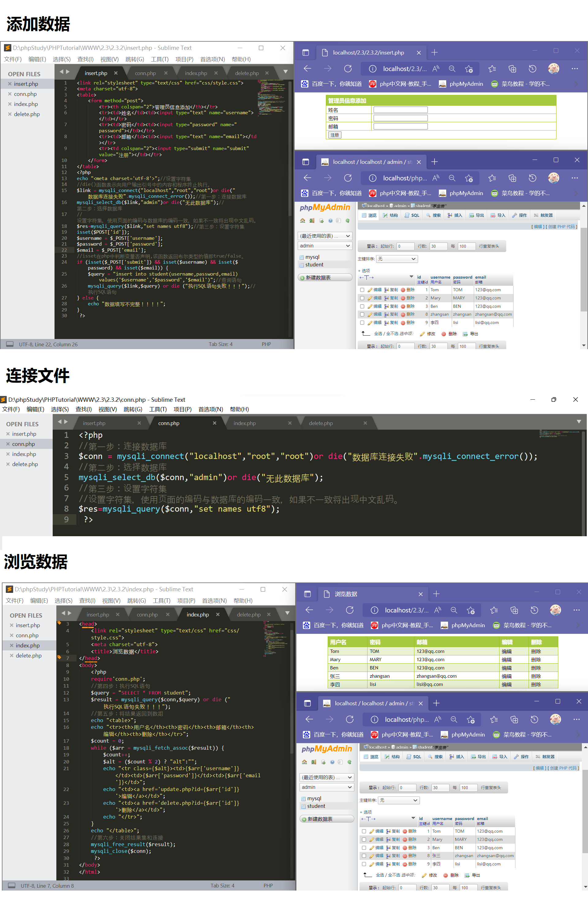This screenshot has height=904, width=588.
Task: Click favorites star in 浏览数据 browser window
Action: tap(493, 610)
